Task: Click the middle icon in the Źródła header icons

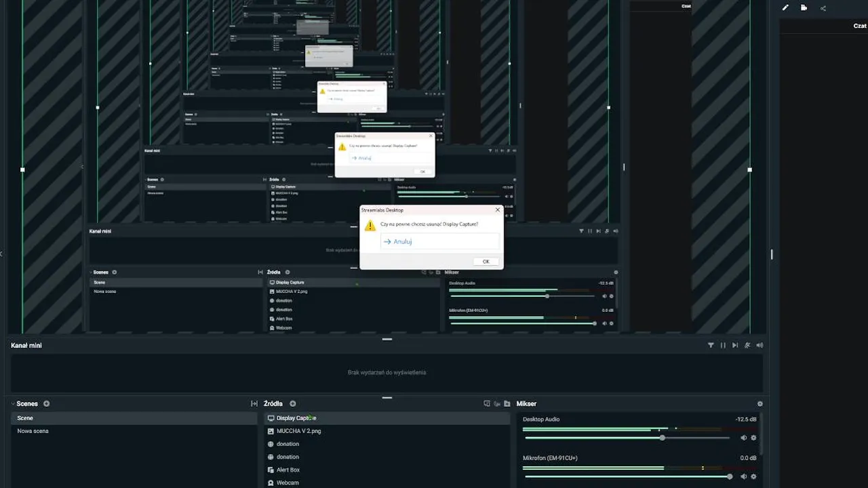Action: [497, 403]
